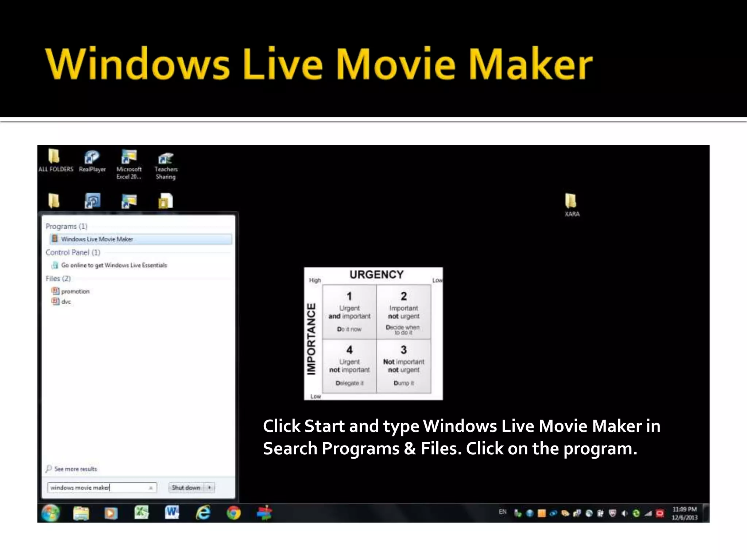The width and height of the screenshot is (747, 560).
Task: Click the Start menu search field
Action: click(x=102, y=487)
